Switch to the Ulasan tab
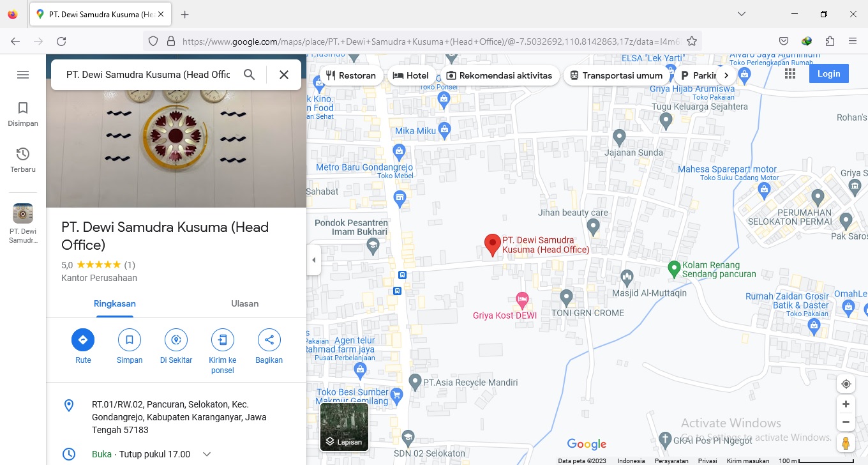This screenshot has height=465, width=868. [x=245, y=304]
